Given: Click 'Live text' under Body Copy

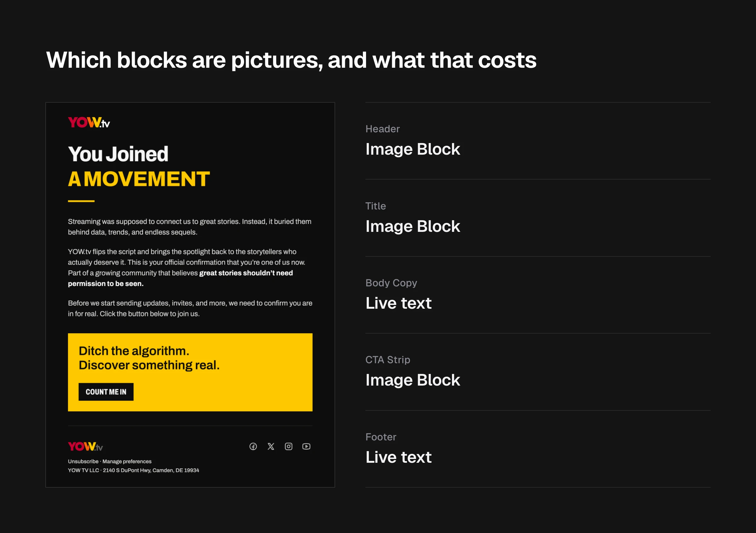Looking at the screenshot, I should 398,303.
